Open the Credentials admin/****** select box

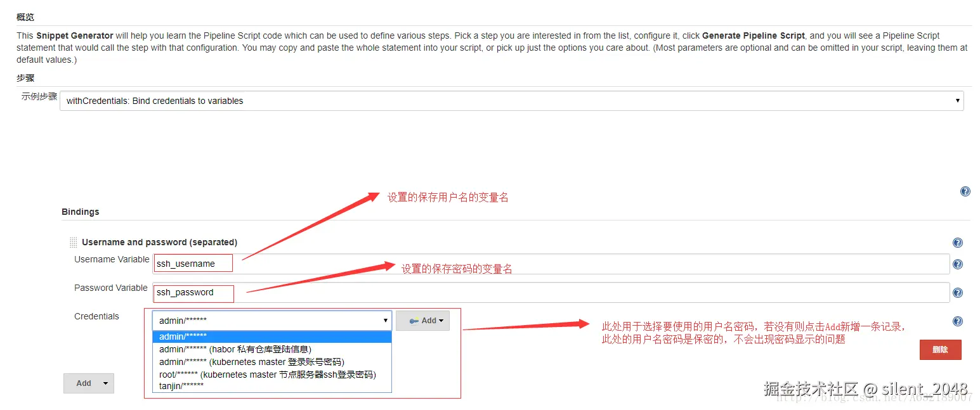(272, 321)
